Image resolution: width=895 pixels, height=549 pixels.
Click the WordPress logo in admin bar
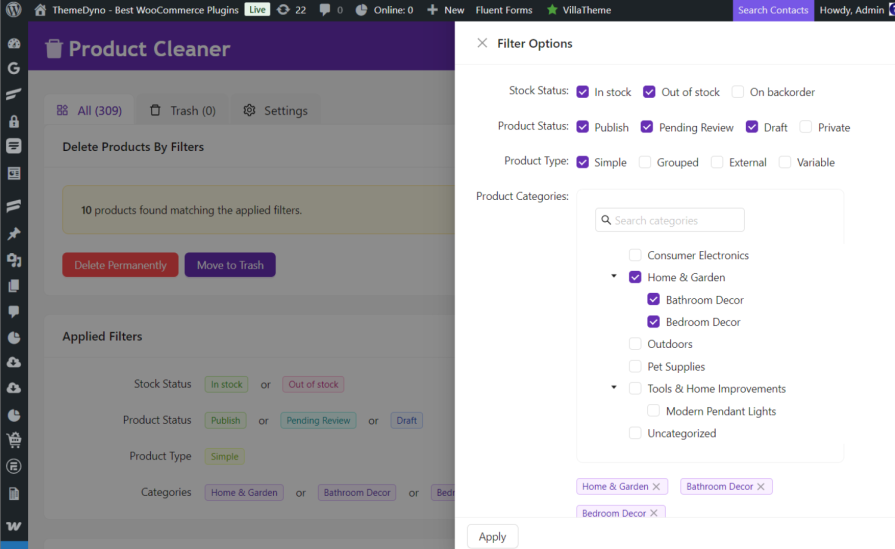click(x=13, y=10)
